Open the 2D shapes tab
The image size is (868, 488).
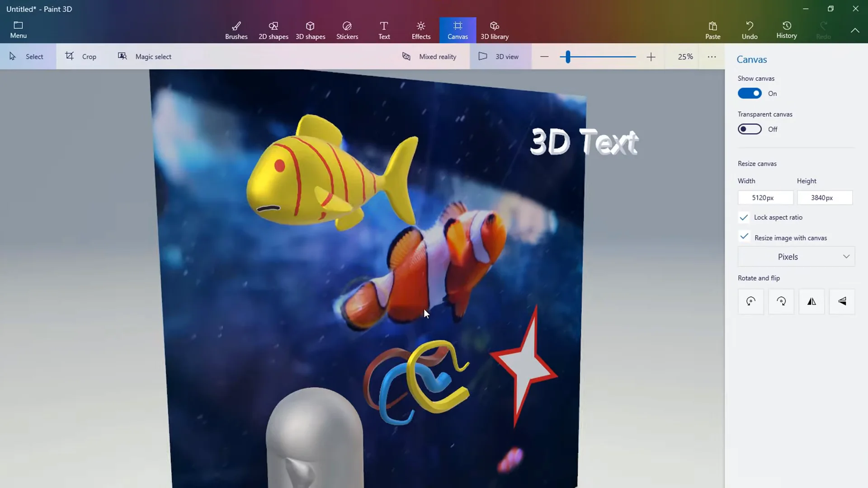point(273,30)
